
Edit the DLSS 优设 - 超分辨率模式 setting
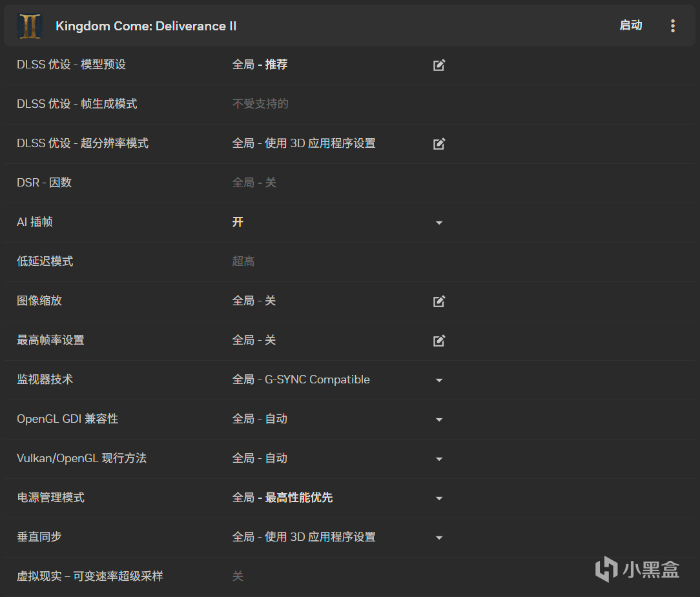tap(439, 144)
